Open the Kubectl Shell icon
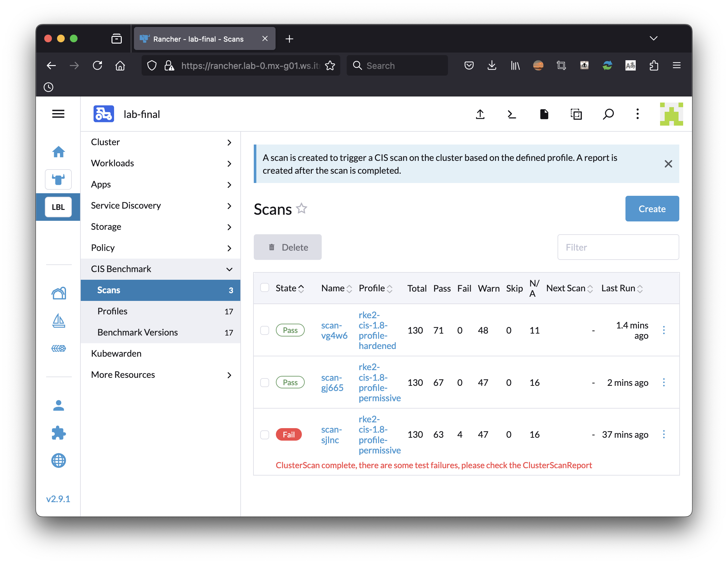728x564 pixels. (512, 114)
